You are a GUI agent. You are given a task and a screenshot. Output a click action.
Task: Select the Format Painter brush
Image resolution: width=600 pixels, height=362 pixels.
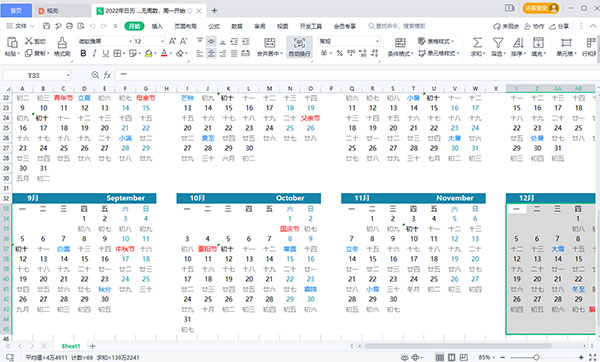click(62, 42)
